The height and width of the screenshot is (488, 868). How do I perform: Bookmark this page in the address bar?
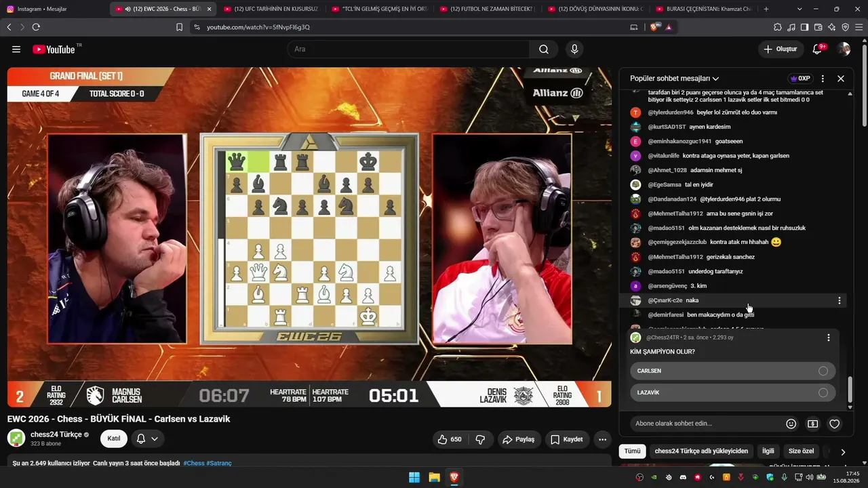179,27
